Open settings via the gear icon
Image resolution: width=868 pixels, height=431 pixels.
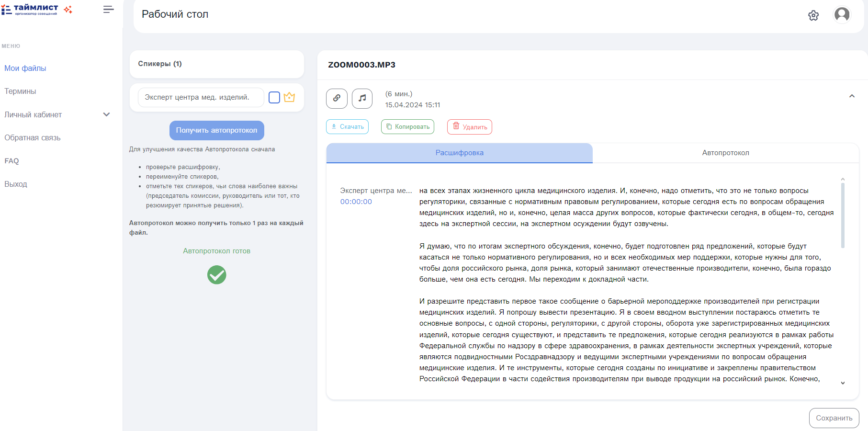tap(813, 16)
